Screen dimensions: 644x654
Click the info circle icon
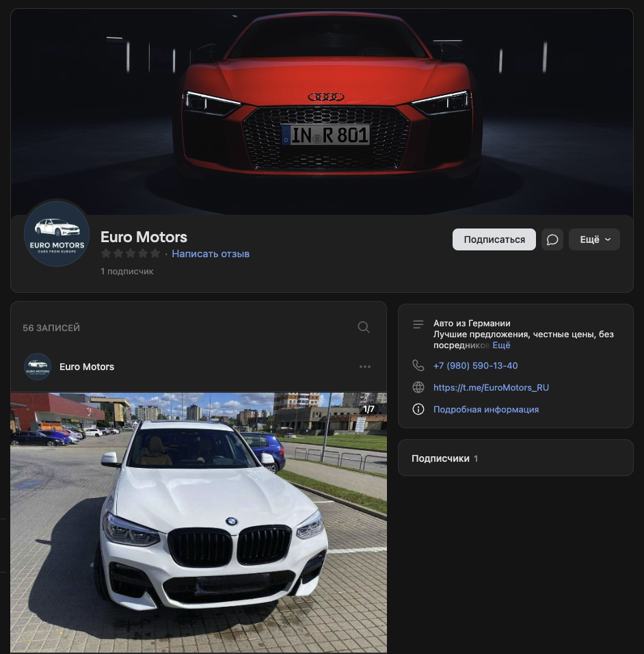point(418,409)
